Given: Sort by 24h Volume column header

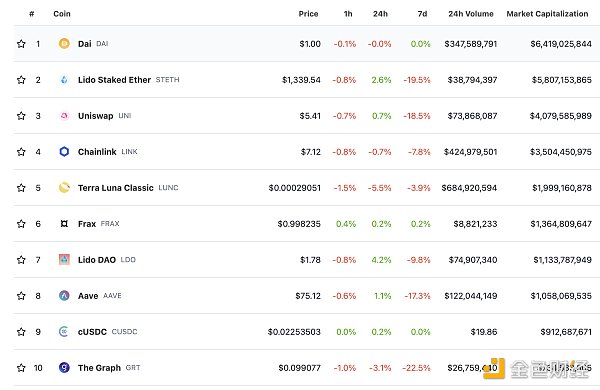Looking at the screenshot, I should coord(471,14).
